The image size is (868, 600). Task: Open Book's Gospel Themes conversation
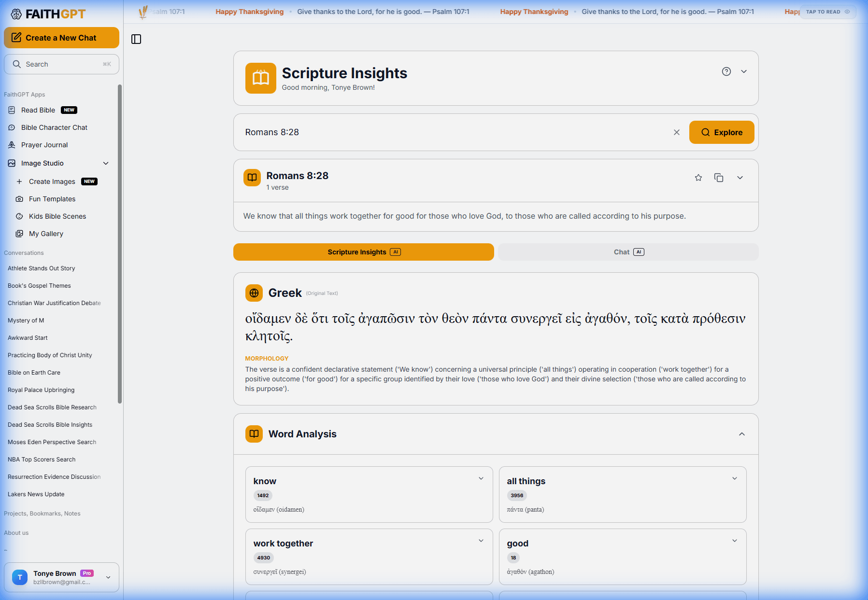pos(39,286)
